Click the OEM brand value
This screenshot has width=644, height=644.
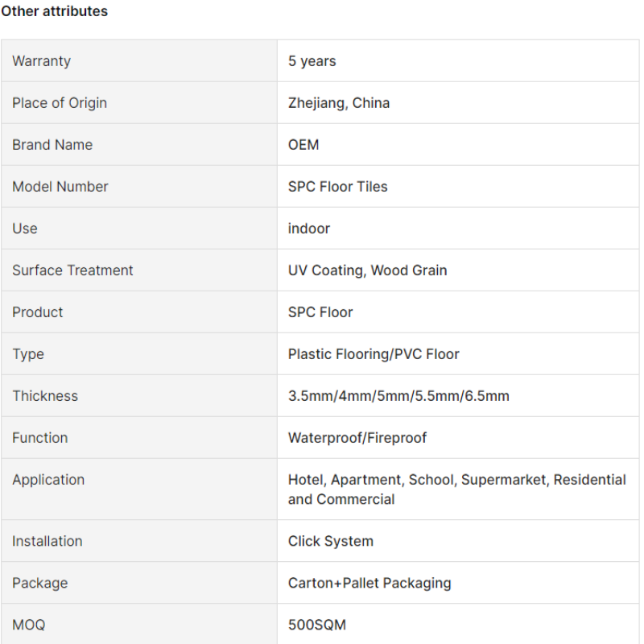tap(303, 145)
